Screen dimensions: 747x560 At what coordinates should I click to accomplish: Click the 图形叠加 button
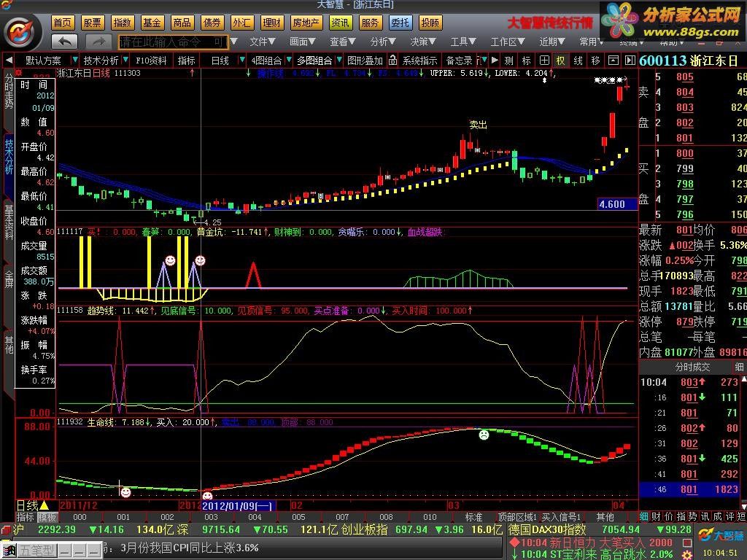[365, 61]
